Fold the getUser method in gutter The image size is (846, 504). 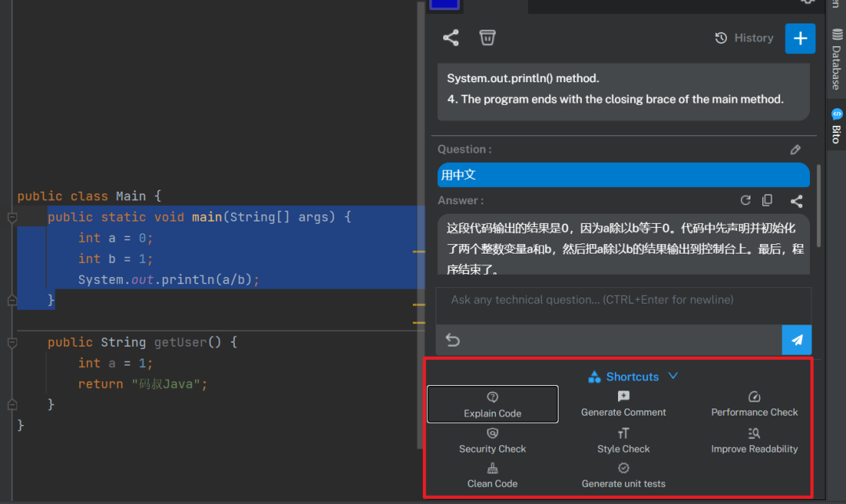click(x=12, y=342)
